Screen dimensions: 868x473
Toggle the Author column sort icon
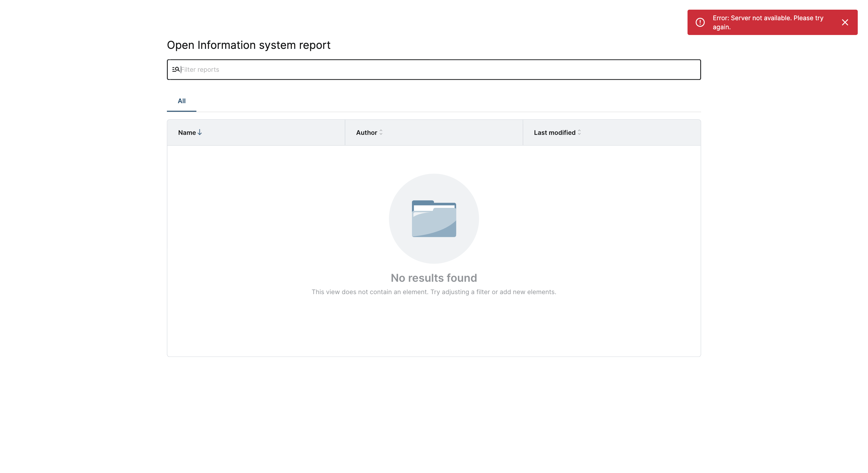[381, 132]
